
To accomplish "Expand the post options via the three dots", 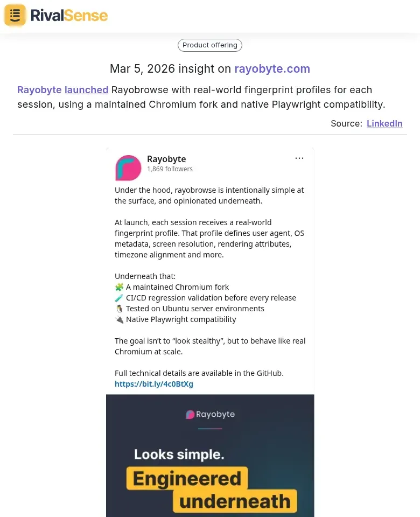I will coord(299,158).
